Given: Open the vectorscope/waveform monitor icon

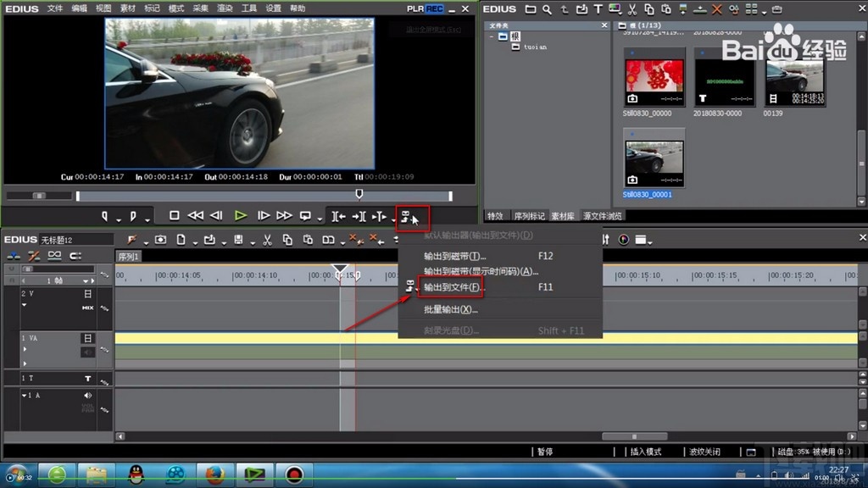Looking at the screenshot, I should pyautogui.click(x=624, y=240).
